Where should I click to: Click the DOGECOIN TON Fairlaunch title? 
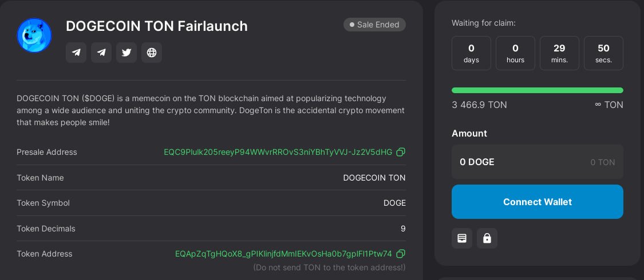coord(156,26)
